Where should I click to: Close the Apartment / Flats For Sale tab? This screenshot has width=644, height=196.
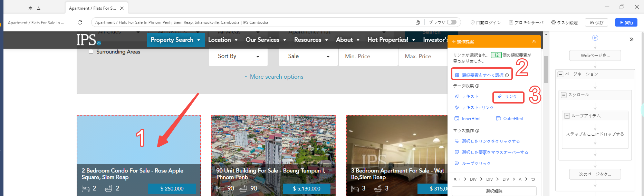(122, 8)
